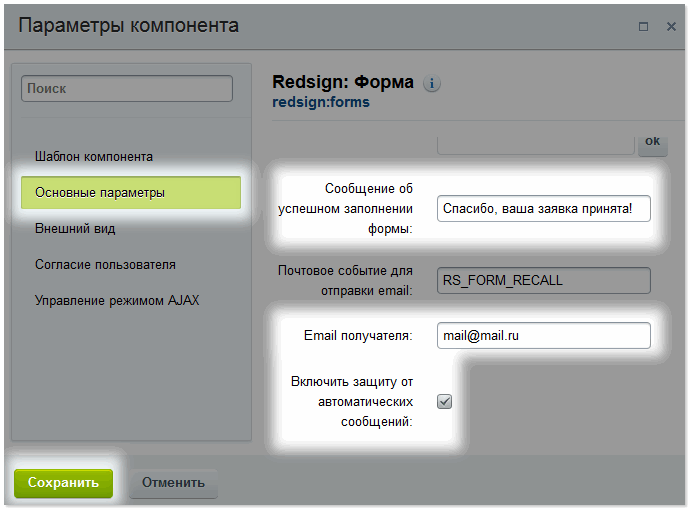Click the RS_FORM_RECALL mail event field
This screenshot has width=690, height=510.
coord(544,280)
